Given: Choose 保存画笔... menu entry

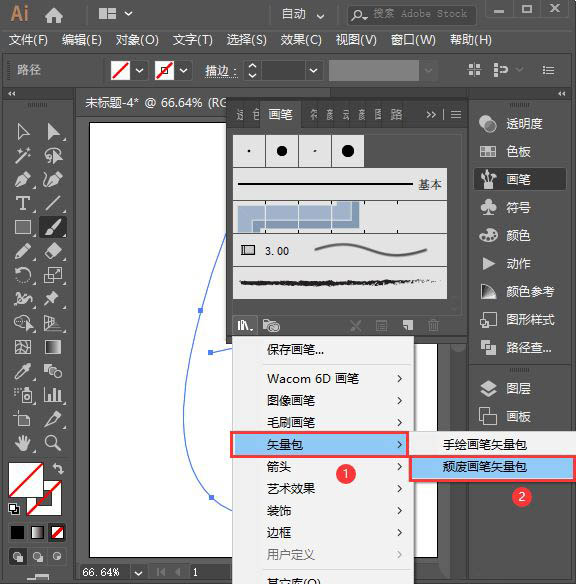Looking at the screenshot, I should [322, 350].
